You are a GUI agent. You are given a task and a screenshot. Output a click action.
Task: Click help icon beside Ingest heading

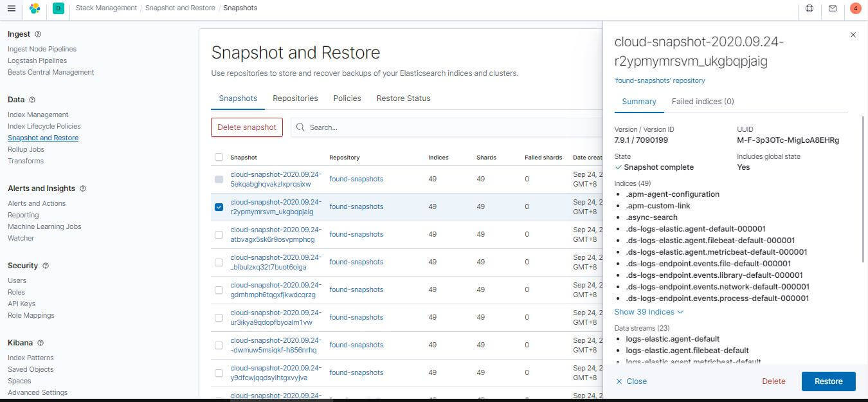click(38, 34)
